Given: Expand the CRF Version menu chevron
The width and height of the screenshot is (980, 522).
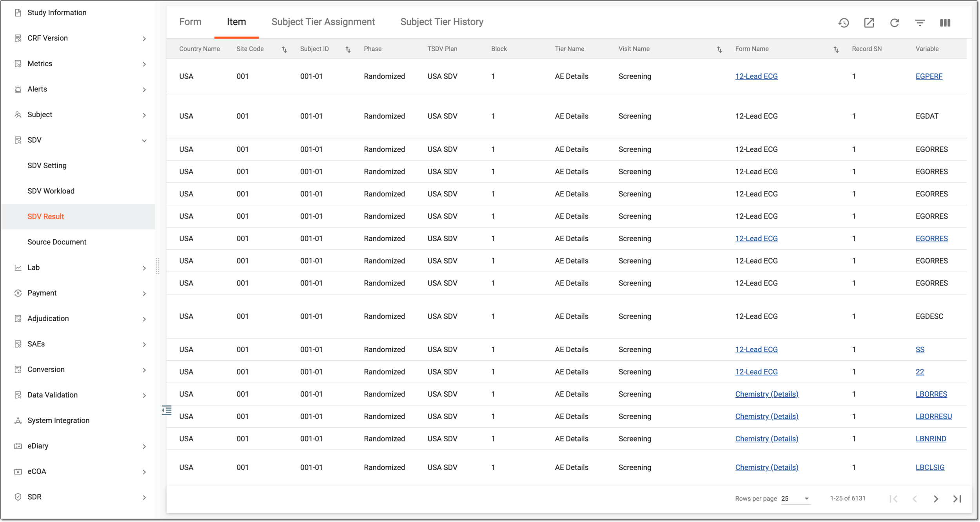Looking at the screenshot, I should tap(144, 38).
